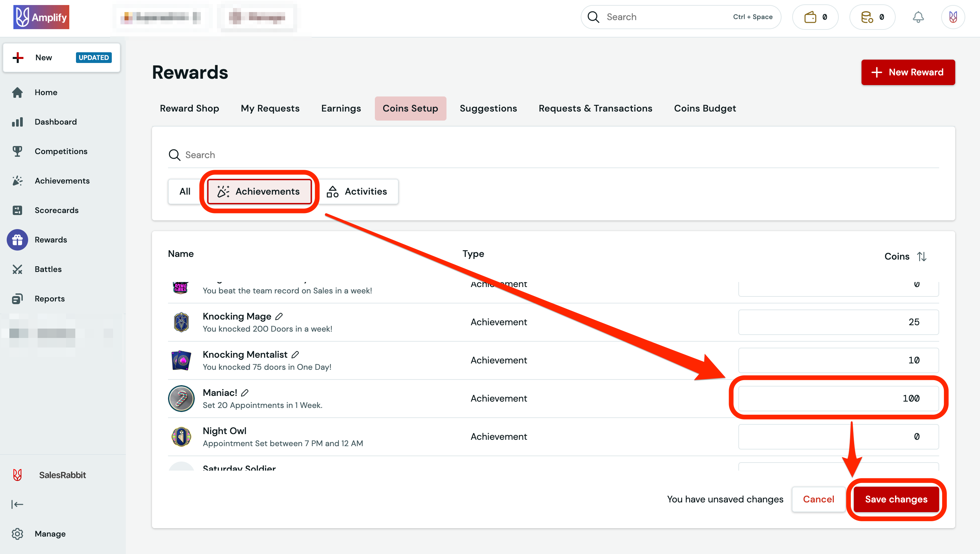Create a New Reward
980x554 pixels.
tap(908, 72)
